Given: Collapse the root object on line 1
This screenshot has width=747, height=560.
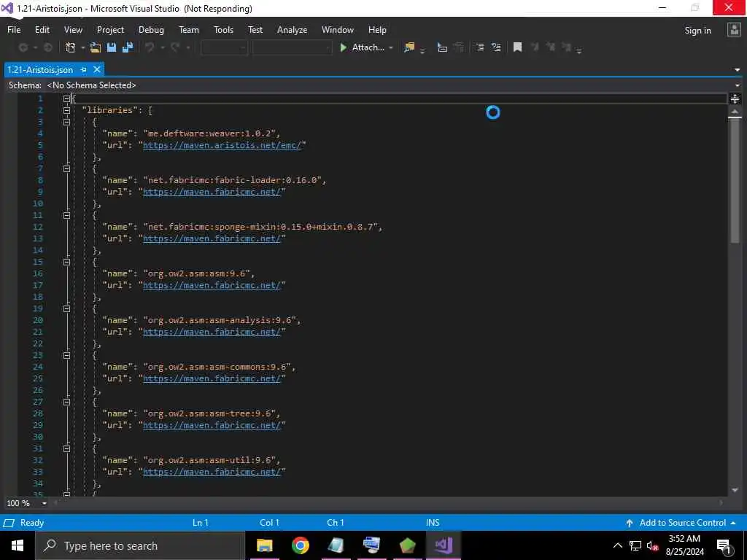Looking at the screenshot, I should [x=66, y=98].
